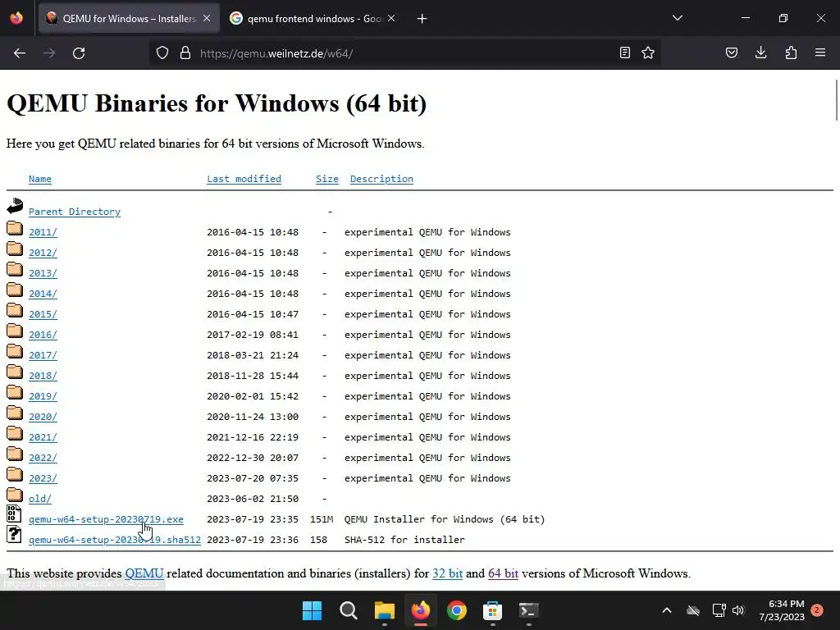
Task: Open the Extensions puzzle icon
Action: [x=791, y=53]
